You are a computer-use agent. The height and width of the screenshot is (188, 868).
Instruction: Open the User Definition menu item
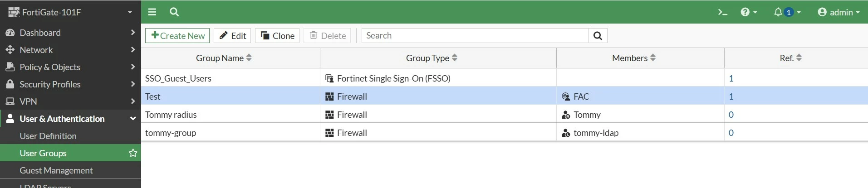pos(70,136)
